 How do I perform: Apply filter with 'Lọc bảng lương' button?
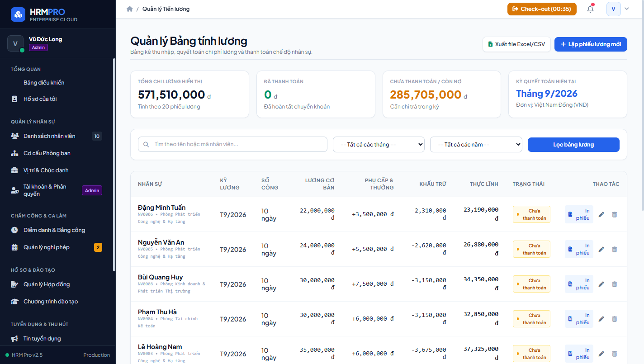[573, 145]
